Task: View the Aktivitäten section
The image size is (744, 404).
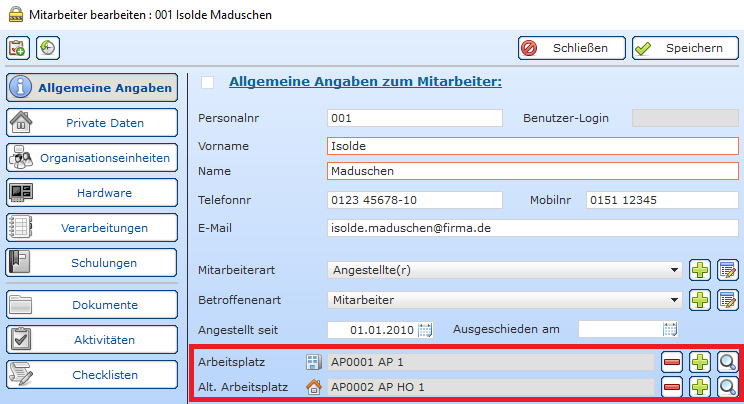Action: coord(92,339)
